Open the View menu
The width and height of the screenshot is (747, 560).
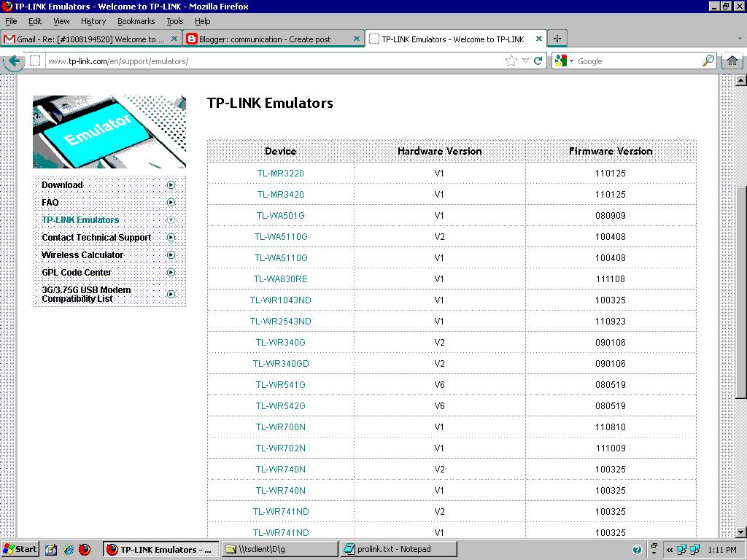click(61, 21)
